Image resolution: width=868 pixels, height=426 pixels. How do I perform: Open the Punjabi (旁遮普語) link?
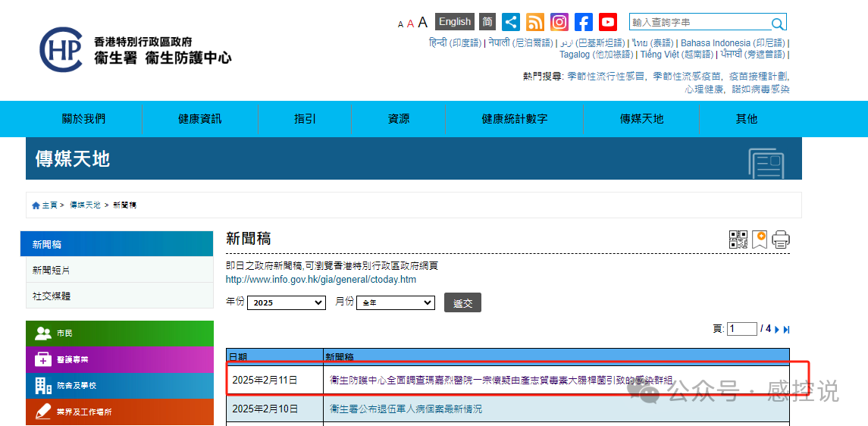(x=753, y=55)
